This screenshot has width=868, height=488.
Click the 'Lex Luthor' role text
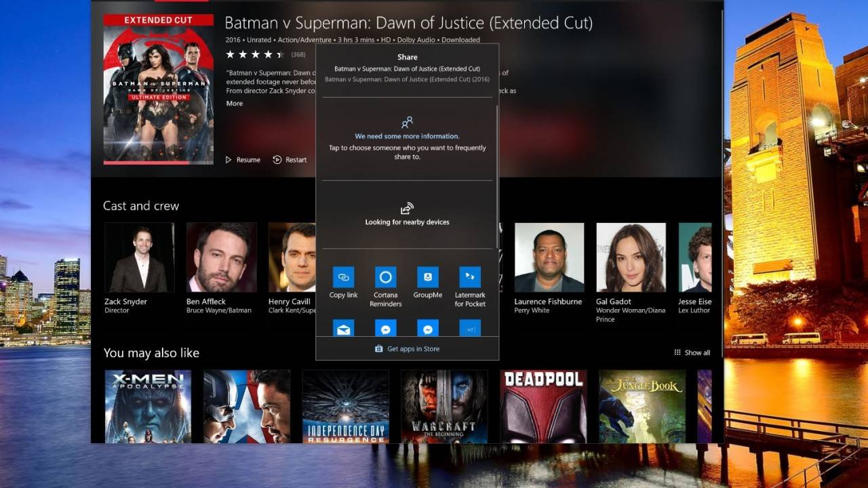(x=694, y=310)
